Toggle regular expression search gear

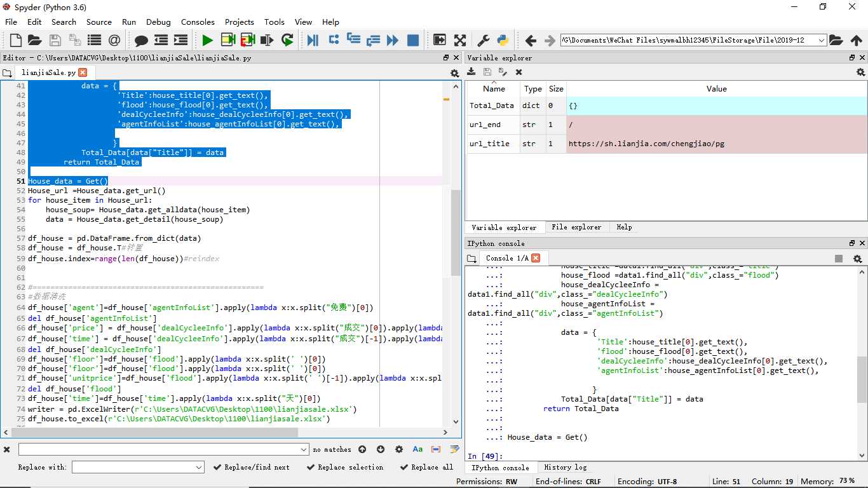click(399, 449)
